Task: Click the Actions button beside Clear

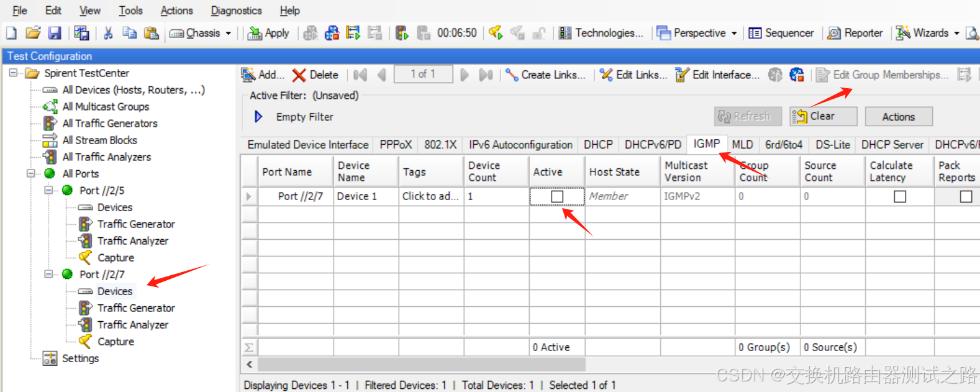Action: (x=898, y=116)
